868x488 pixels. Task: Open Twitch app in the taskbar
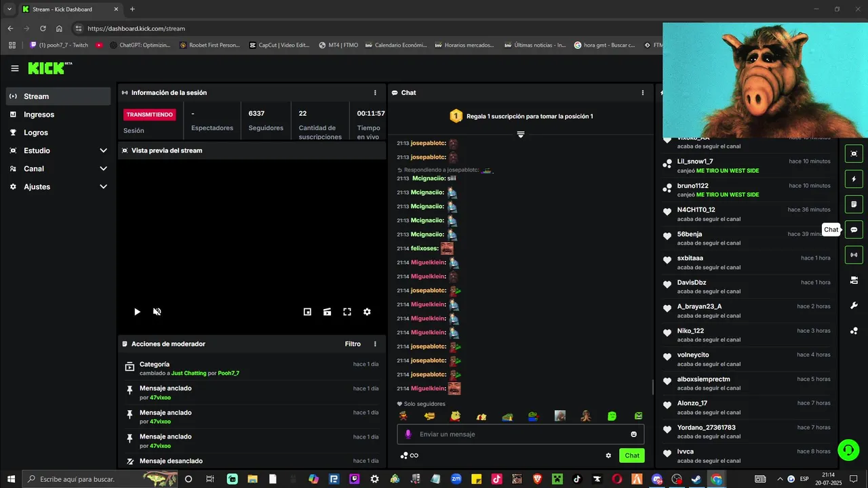(354, 479)
